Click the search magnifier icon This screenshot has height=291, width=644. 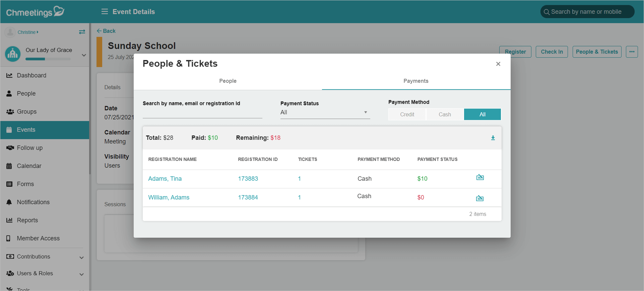[546, 12]
